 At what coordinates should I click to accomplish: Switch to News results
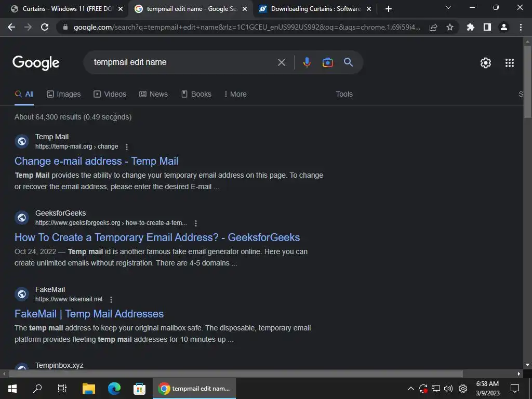[x=153, y=95]
